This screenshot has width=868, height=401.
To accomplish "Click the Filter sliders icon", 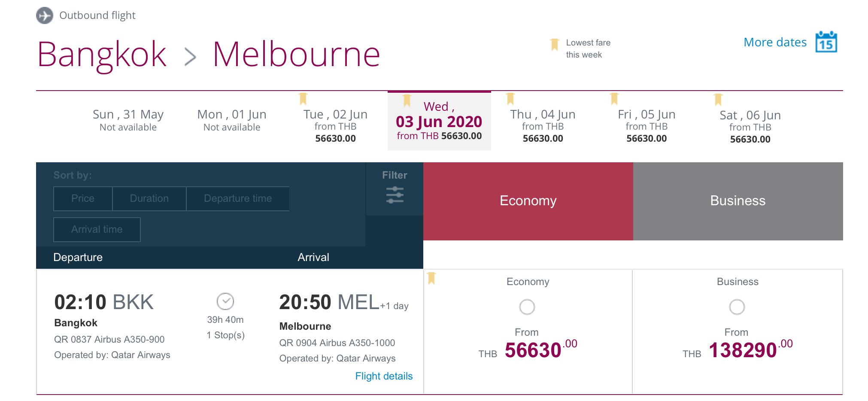I will [x=395, y=195].
